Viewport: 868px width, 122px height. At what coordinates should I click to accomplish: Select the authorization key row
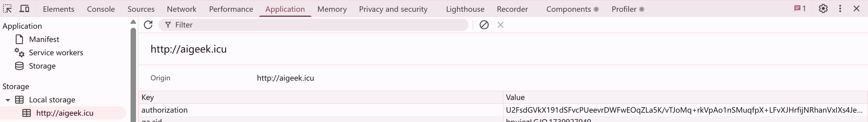164,110
